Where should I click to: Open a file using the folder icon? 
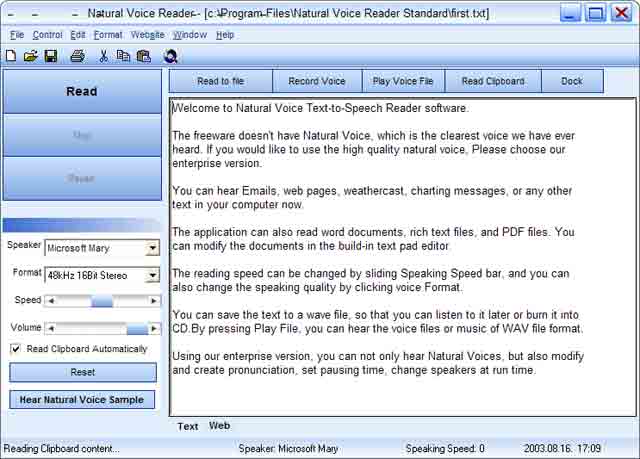coord(31,56)
